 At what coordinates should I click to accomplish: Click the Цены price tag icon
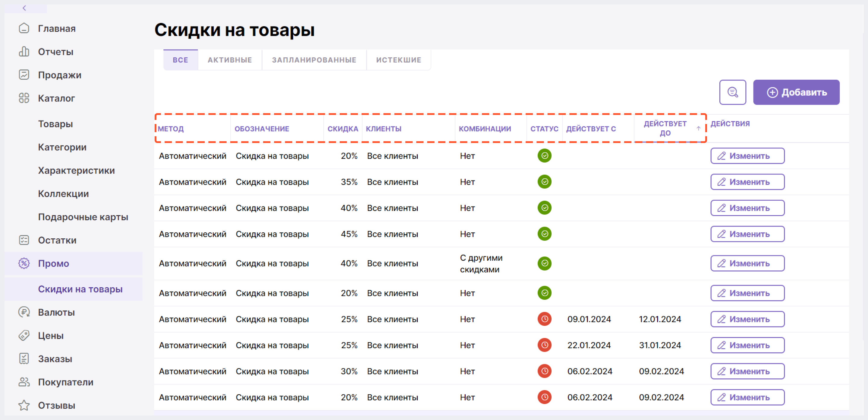24,336
